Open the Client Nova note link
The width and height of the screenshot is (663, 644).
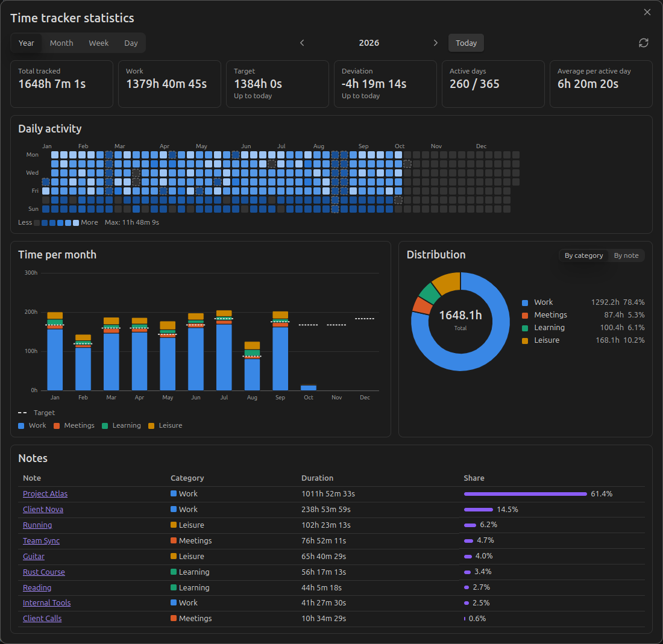pyautogui.click(x=43, y=509)
